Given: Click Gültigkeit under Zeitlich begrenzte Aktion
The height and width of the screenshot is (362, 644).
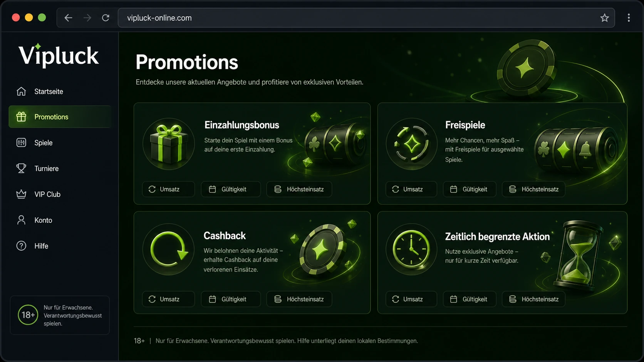Looking at the screenshot, I should point(470,299).
